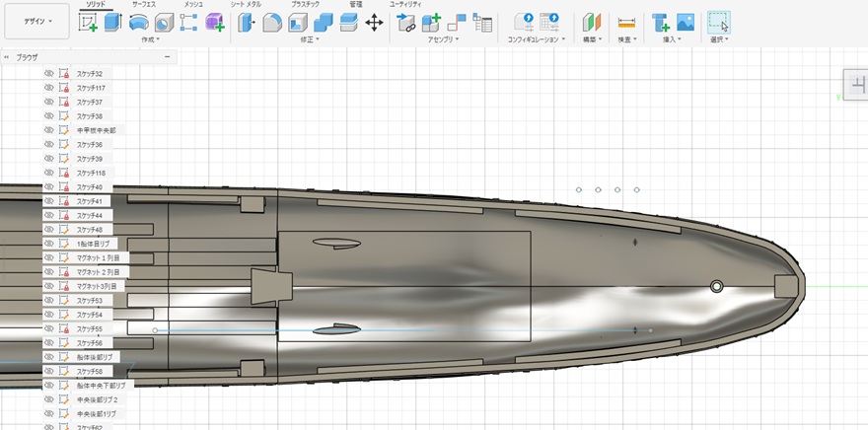Select the Revolve tool

click(x=138, y=22)
